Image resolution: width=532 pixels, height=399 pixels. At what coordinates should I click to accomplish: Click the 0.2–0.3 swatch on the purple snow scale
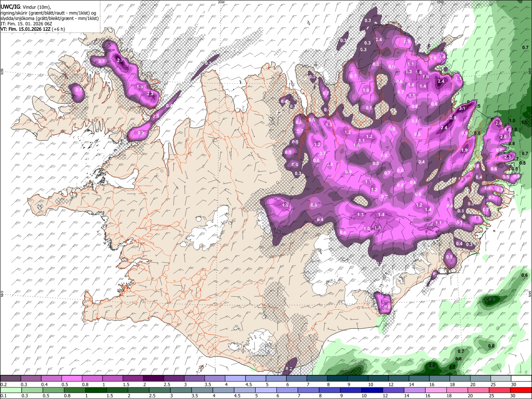[x=10, y=379]
